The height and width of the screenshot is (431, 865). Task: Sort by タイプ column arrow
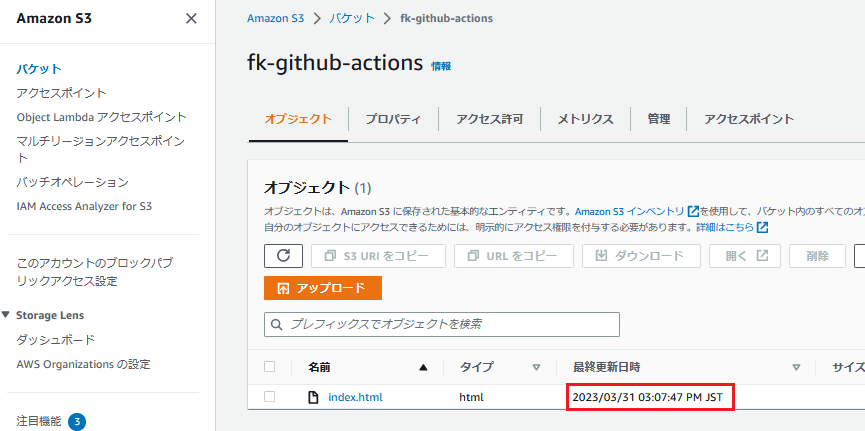point(536,367)
